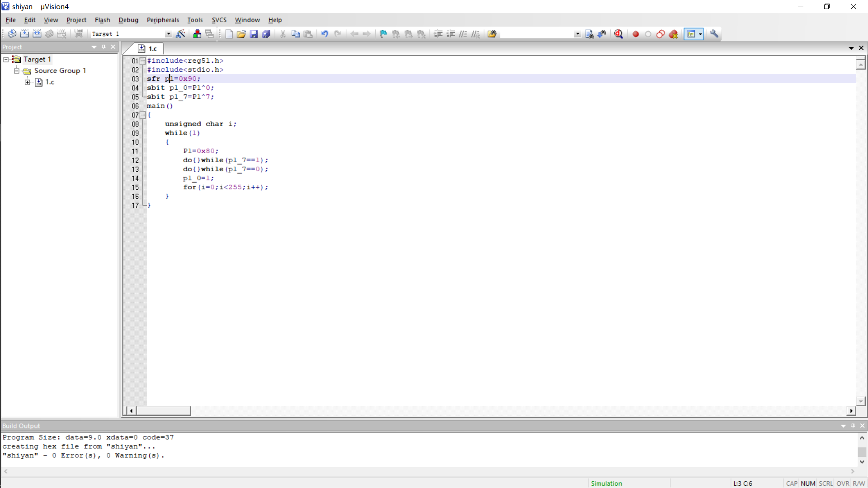Screen dimensions: 868x488
Task: Collapse the Source Group 1 tree node
Action: (17, 71)
